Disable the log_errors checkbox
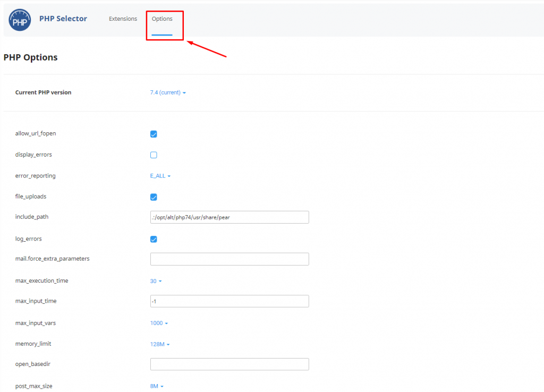 154,239
